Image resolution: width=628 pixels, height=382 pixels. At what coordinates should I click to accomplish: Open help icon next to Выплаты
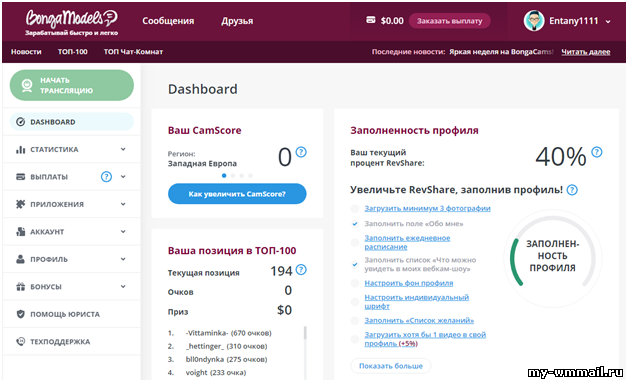point(106,177)
